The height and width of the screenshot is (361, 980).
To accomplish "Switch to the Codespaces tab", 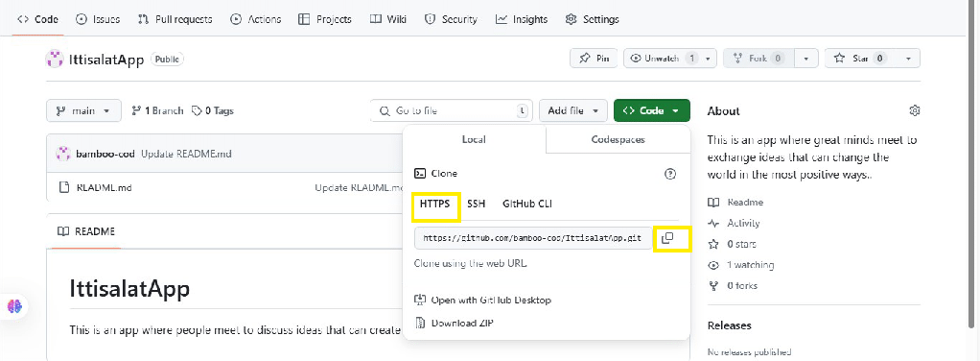I will 618,139.
